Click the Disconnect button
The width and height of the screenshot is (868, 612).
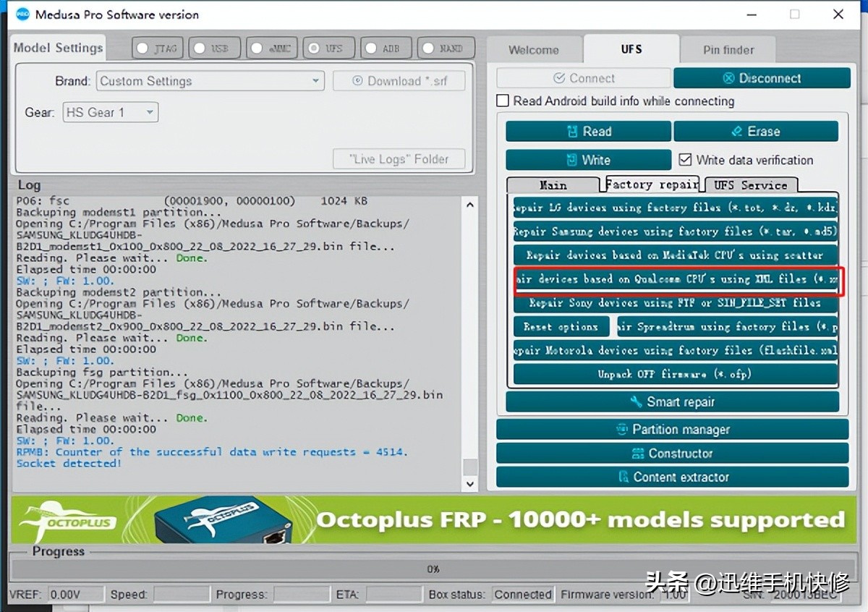click(x=762, y=78)
